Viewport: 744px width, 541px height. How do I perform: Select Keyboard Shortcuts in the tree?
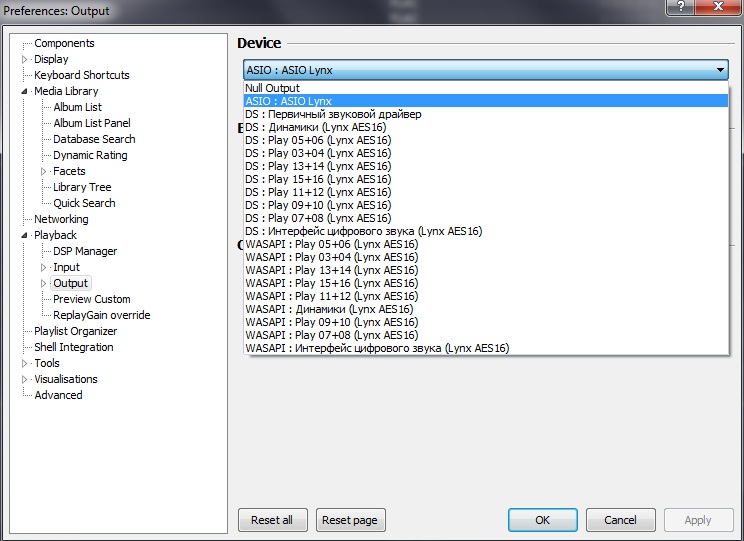click(x=82, y=75)
